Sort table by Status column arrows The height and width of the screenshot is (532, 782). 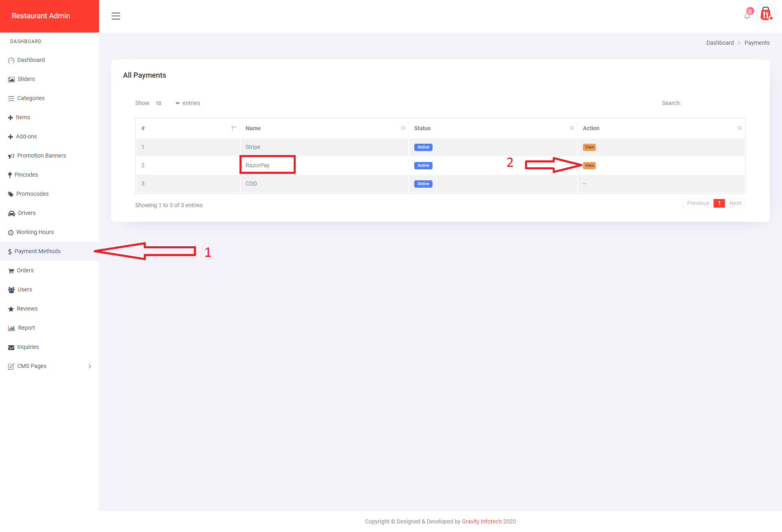[x=571, y=128]
